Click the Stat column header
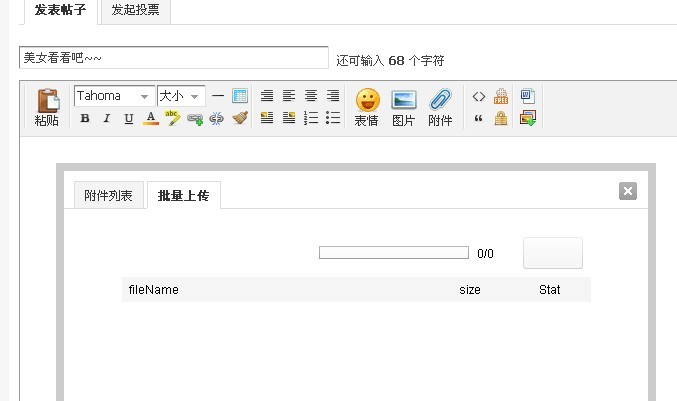The width and height of the screenshot is (677, 401). (x=549, y=290)
